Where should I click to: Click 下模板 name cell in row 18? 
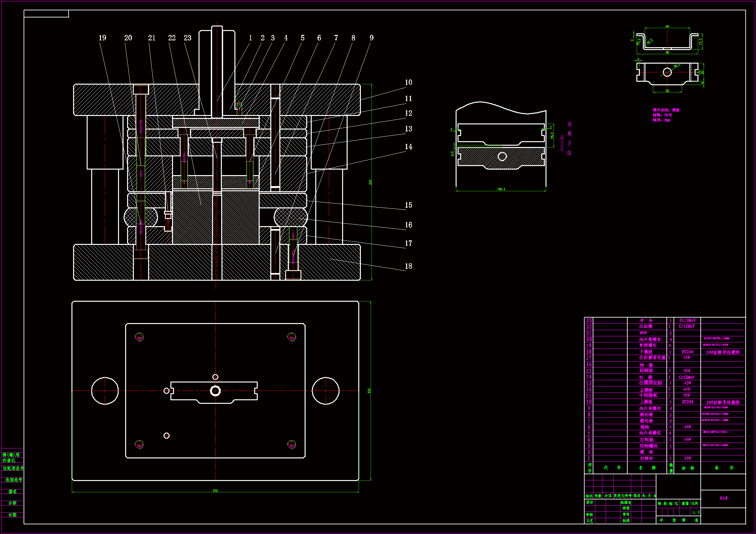click(646, 352)
